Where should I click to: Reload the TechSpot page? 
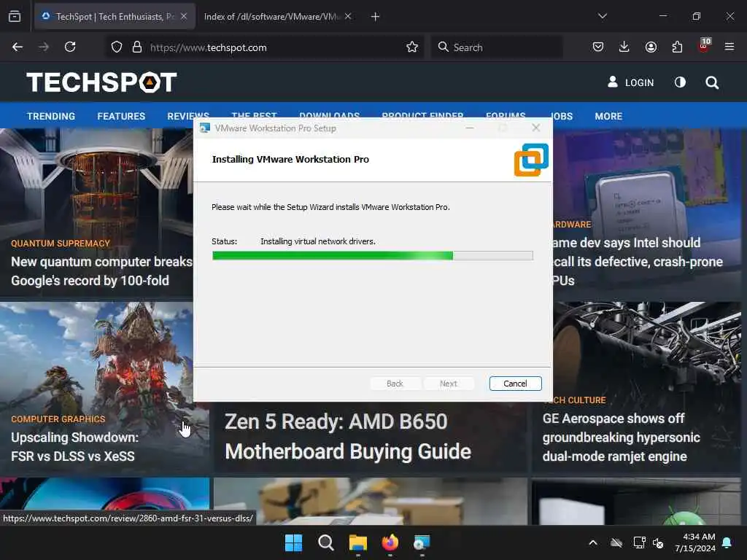70,47
